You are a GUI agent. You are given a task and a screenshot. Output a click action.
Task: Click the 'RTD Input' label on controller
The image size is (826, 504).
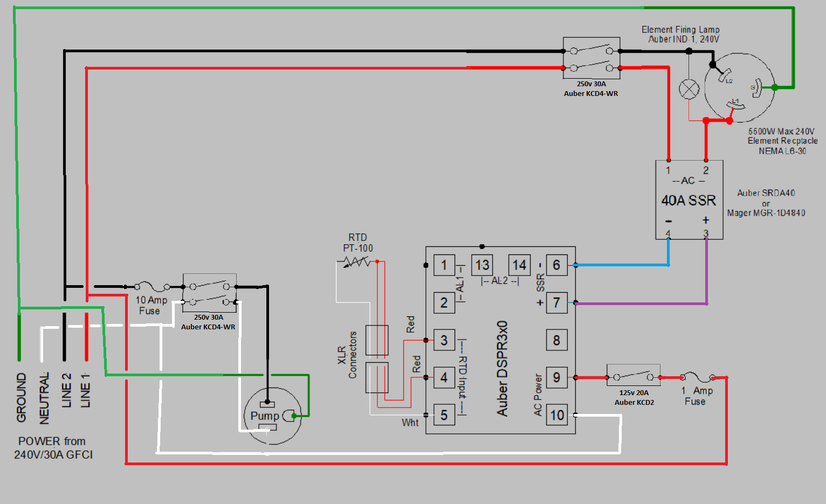coord(463,377)
